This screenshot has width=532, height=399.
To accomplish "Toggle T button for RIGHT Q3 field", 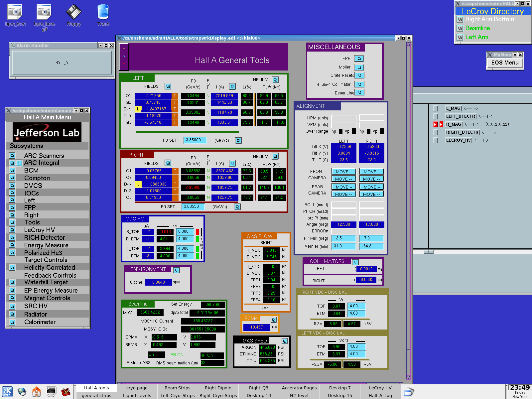I will click(x=175, y=198).
